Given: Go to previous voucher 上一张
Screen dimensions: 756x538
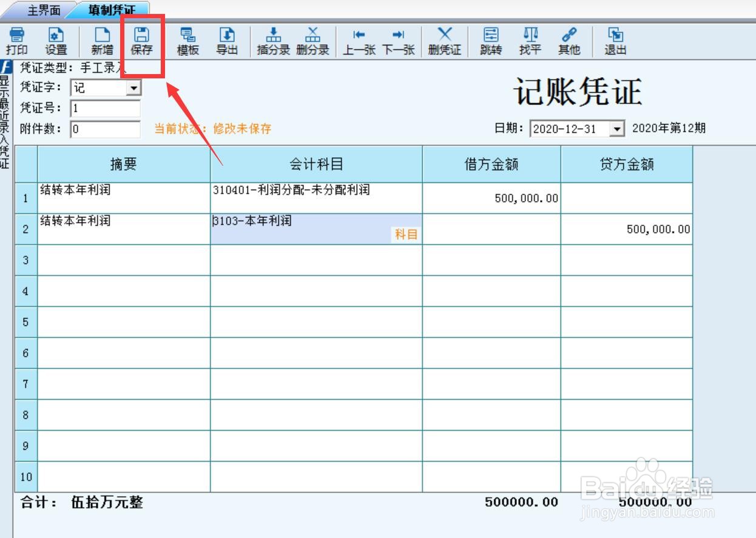Looking at the screenshot, I should (359, 41).
